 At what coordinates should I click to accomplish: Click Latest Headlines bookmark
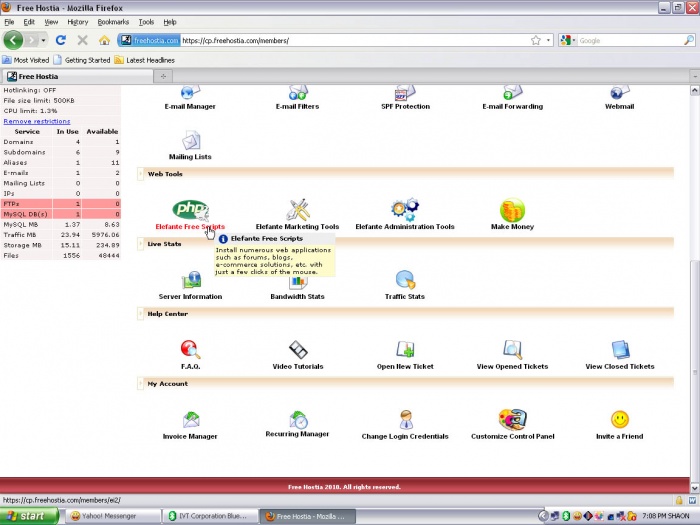(145, 60)
